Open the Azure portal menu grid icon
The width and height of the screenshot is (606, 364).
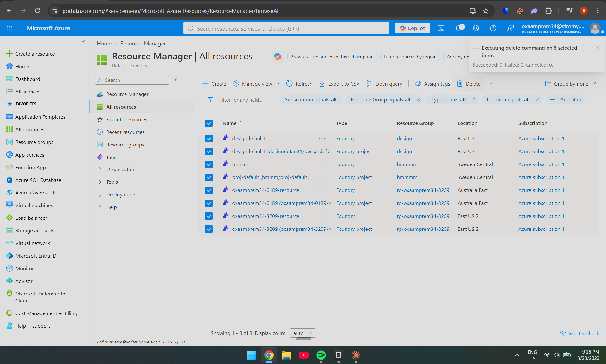pos(9,28)
